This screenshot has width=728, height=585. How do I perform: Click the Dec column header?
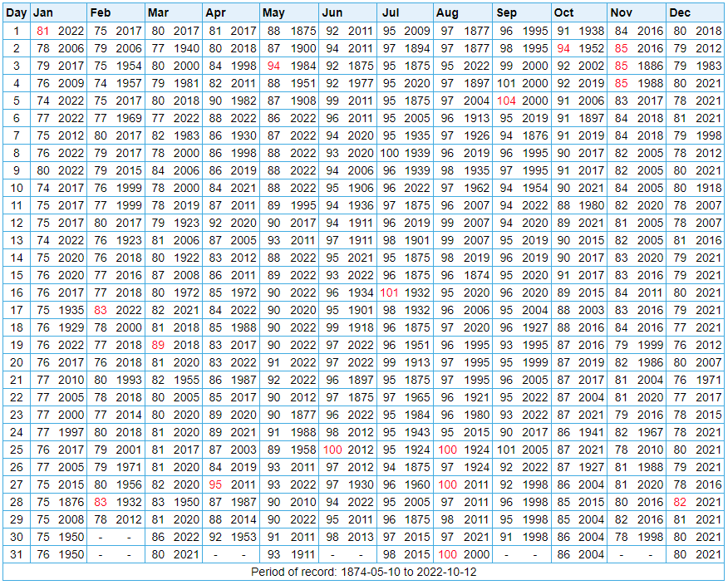point(680,13)
